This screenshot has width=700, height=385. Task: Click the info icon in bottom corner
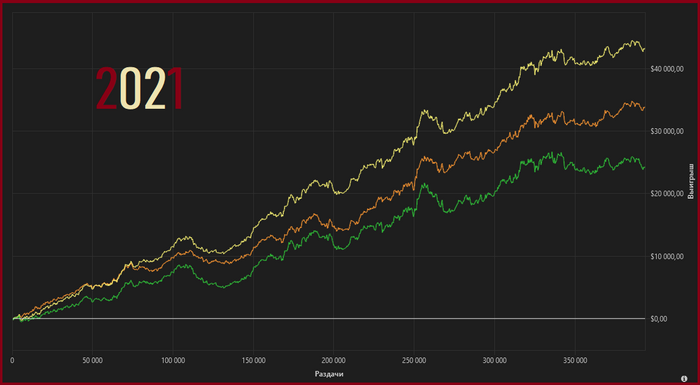pos(685,378)
